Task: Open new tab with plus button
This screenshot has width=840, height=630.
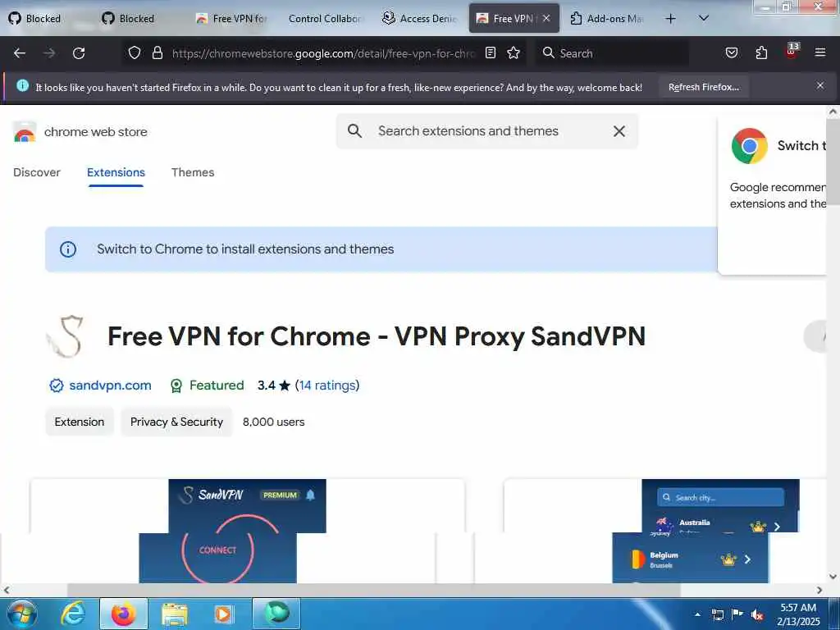Action: tap(670, 19)
